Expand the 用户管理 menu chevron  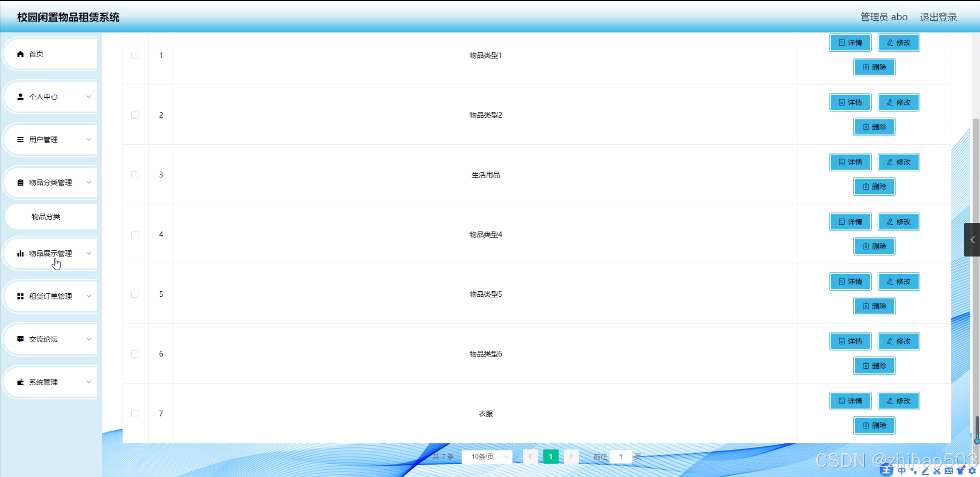(x=89, y=140)
